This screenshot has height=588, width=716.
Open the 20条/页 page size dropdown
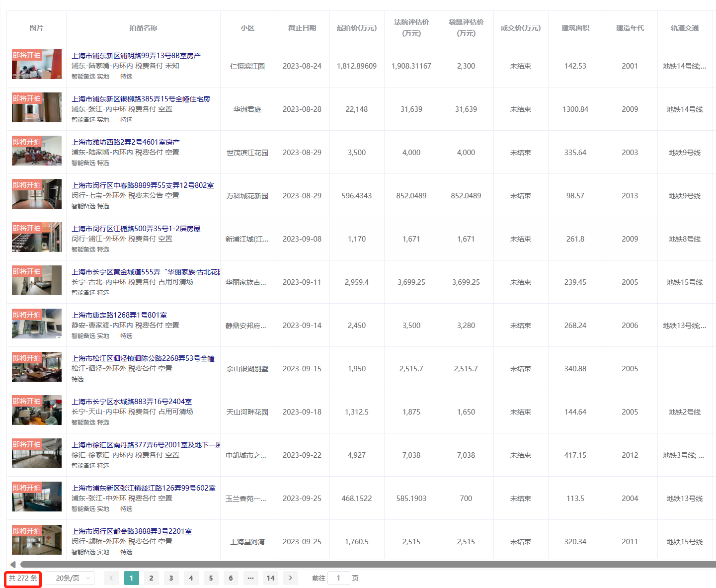[x=69, y=578]
